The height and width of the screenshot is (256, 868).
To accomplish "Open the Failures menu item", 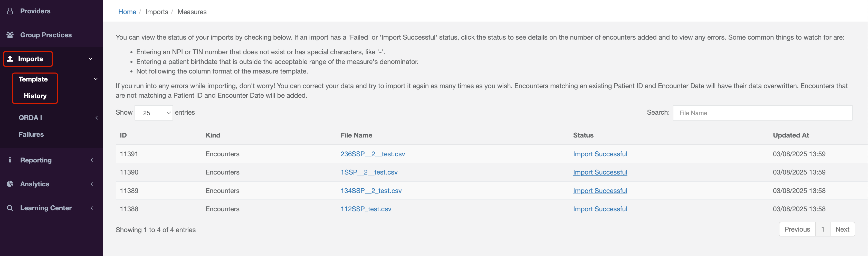I will coord(31,135).
